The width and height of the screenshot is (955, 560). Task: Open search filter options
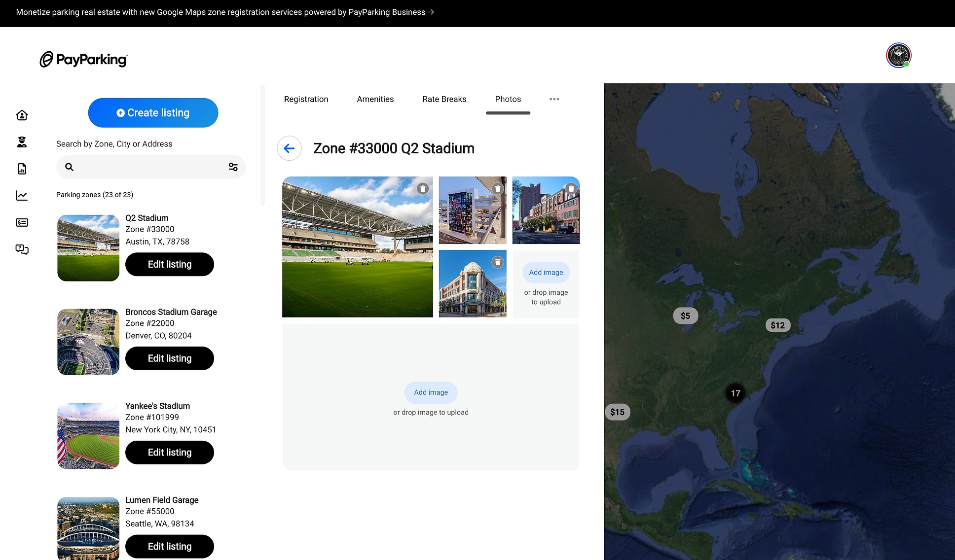(233, 167)
